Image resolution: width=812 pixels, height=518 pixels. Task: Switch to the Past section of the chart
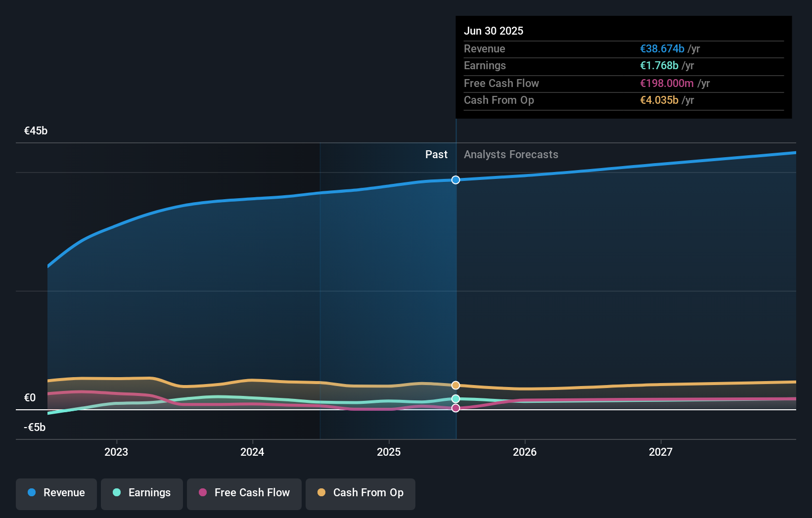coord(436,154)
